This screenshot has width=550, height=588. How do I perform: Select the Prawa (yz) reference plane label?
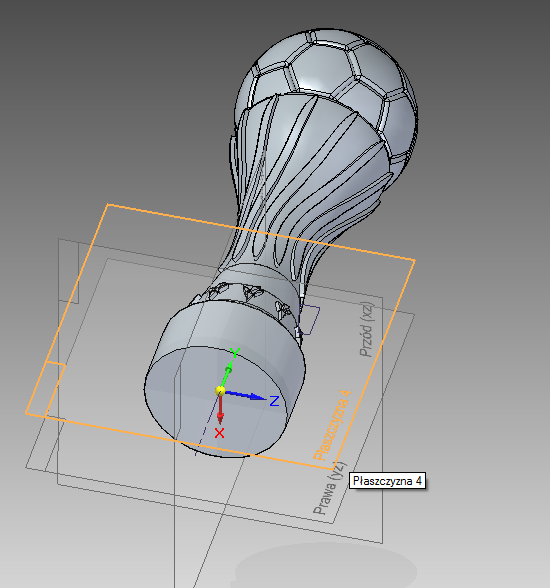[x=329, y=488]
